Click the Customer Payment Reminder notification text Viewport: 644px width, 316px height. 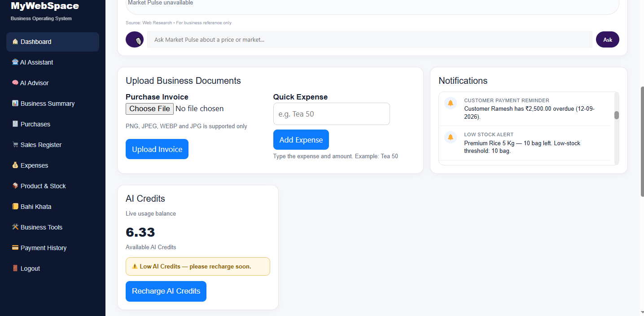(530, 113)
